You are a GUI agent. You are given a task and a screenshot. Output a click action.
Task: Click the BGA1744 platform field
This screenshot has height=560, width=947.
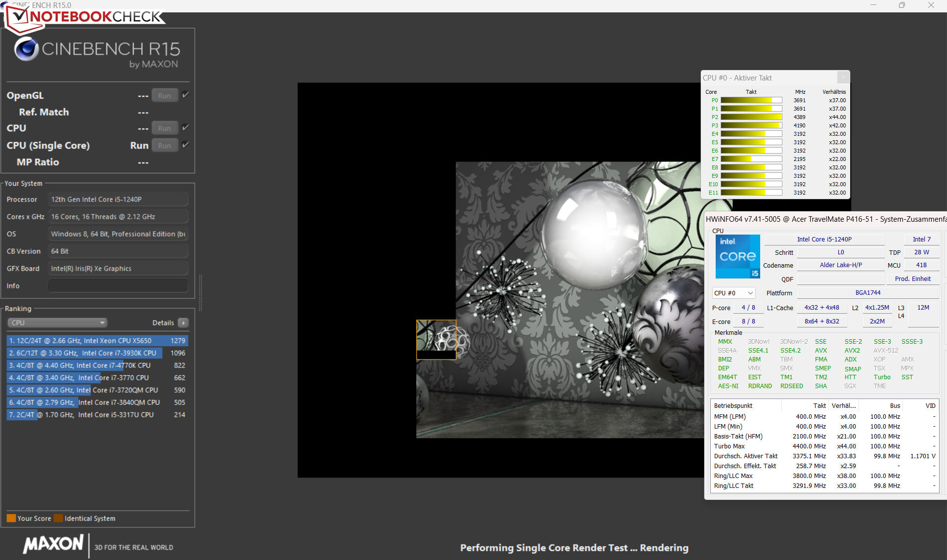[868, 293]
